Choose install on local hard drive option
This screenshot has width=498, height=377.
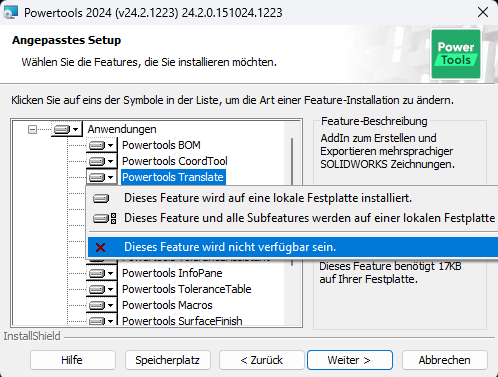[x=293, y=198]
